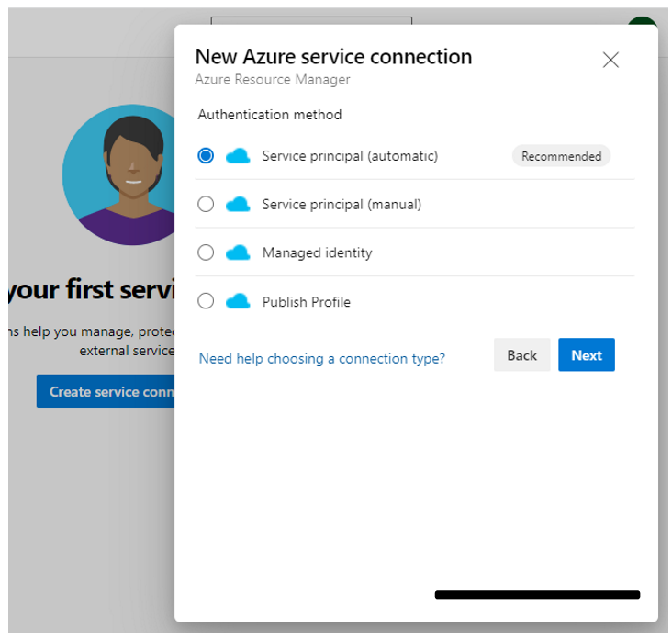Click the Publish Profile cloud icon
672x639 pixels.
pyautogui.click(x=238, y=301)
